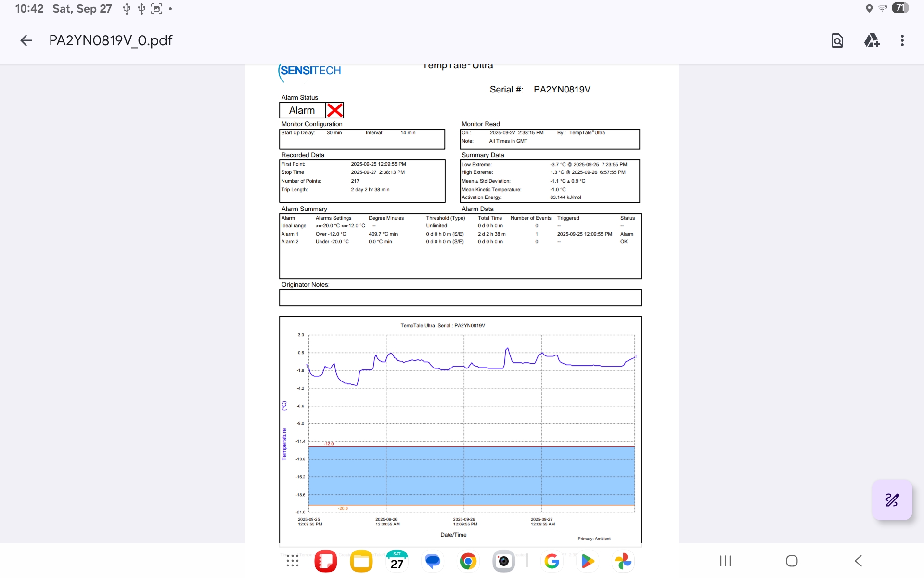Open the three-dot overflow menu
Image resolution: width=924 pixels, height=578 pixels.
[902, 40]
